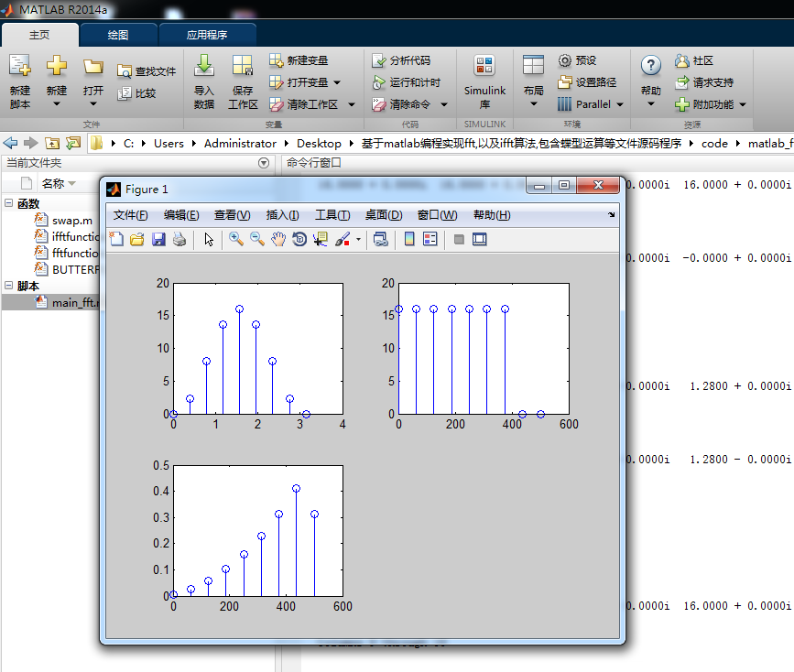
Task: Open the Simulink 库 library
Action: 484,81
